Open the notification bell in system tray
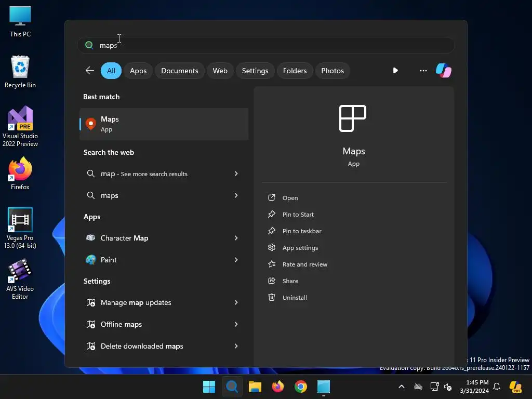The image size is (532, 399). click(x=497, y=387)
